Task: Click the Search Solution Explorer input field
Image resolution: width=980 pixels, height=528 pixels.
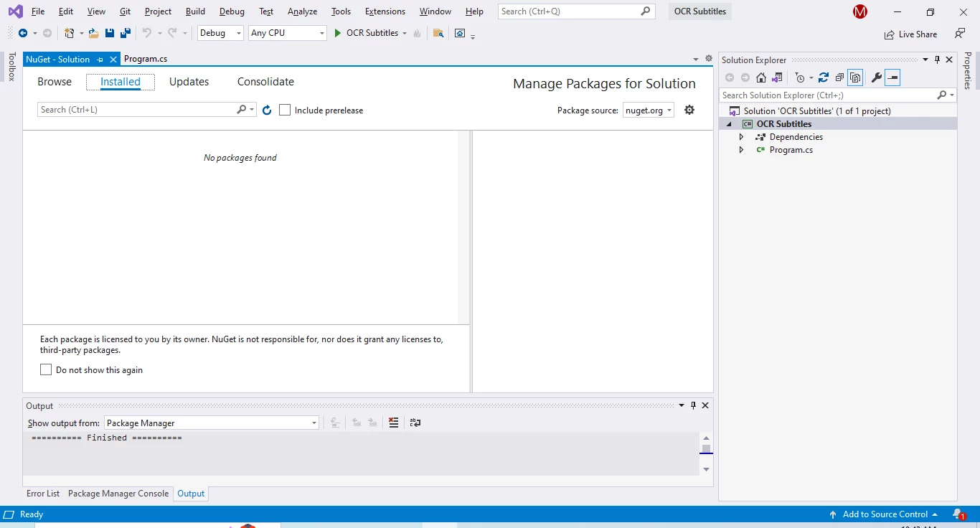Action: coord(827,95)
